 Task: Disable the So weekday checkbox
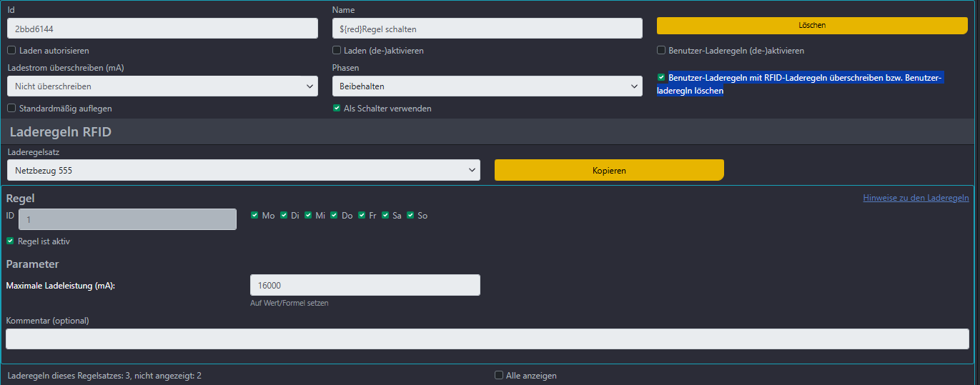click(410, 215)
